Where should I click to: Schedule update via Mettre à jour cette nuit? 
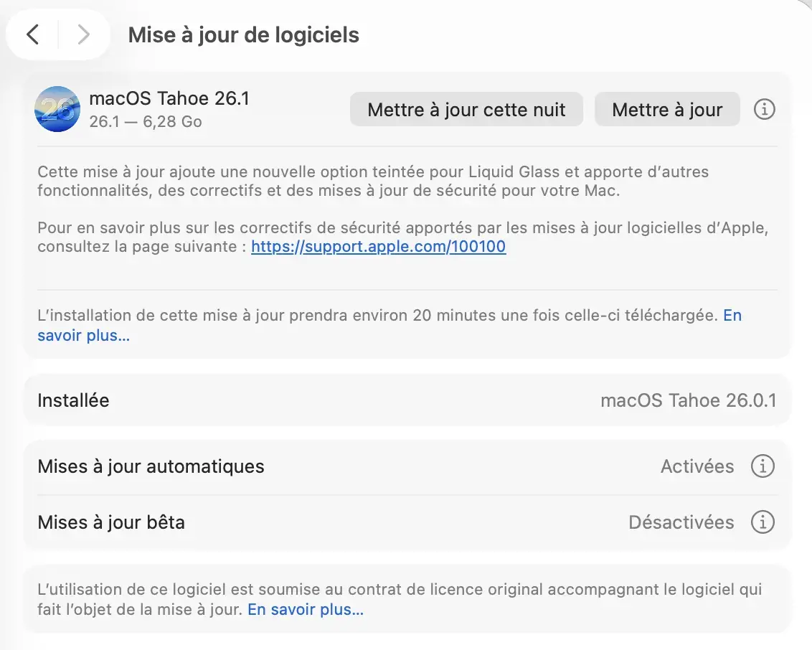pos(466,109)
